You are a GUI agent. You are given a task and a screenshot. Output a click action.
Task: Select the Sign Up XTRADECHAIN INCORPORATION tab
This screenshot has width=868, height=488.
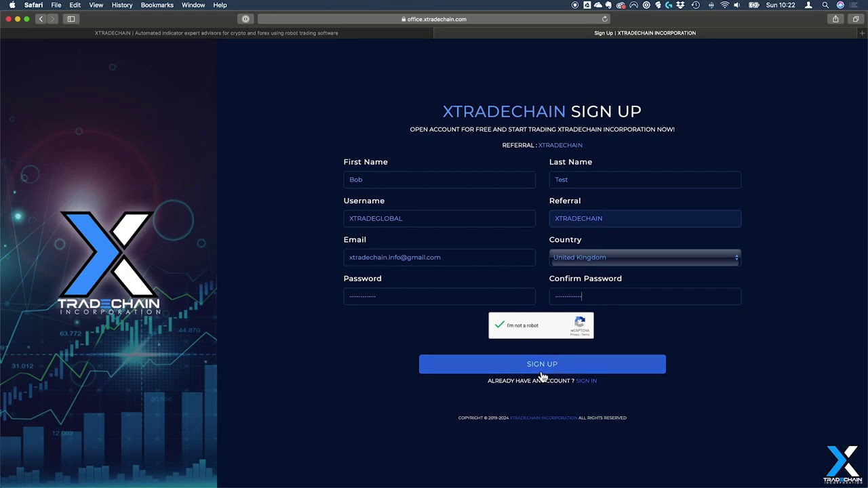click(x=645, y=33)
